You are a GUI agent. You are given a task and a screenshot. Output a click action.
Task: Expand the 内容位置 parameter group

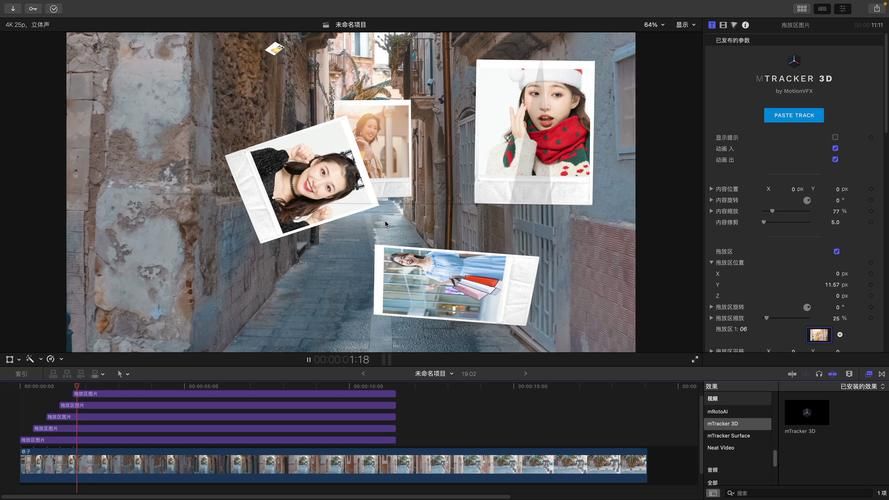click(711, 189)
